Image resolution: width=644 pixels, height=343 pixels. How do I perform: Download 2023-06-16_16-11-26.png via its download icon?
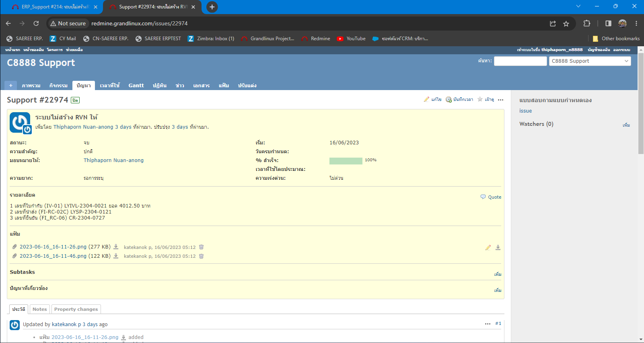point(116,247)
